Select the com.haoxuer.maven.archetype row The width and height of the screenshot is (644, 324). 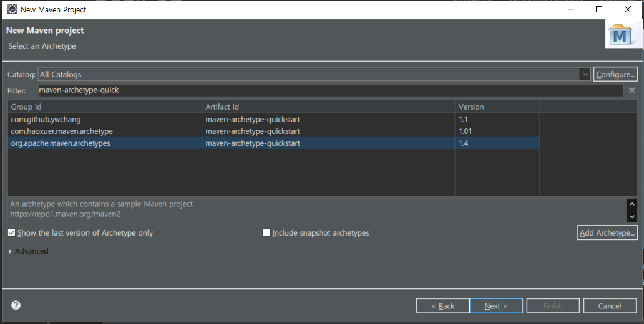(x=273, y=131)
